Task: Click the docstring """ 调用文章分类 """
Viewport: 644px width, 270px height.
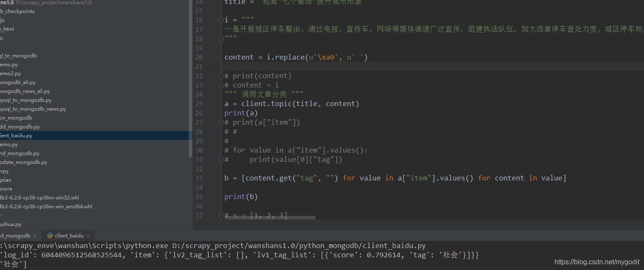Action: pyautogui.click(x=264, y=95)
